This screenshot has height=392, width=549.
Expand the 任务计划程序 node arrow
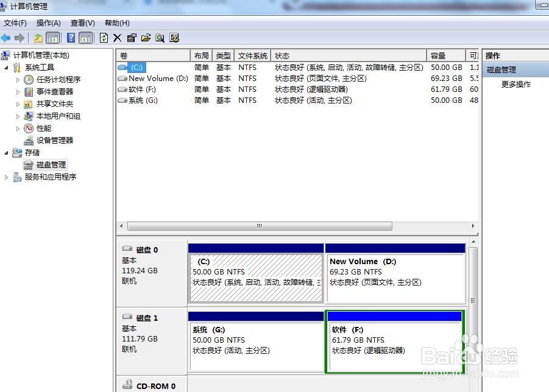[x=18, y=80]
